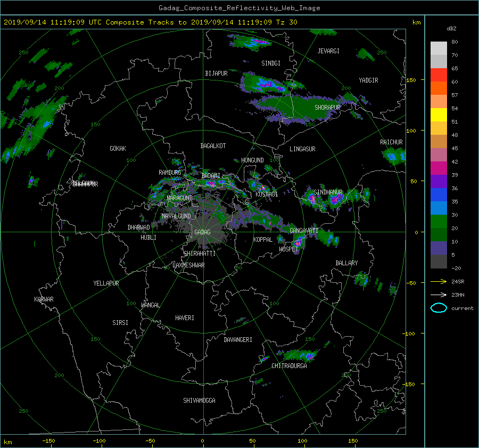Click the BALLARY city label
The height and width of the screenshot is (448, 479).
(346, 263)
